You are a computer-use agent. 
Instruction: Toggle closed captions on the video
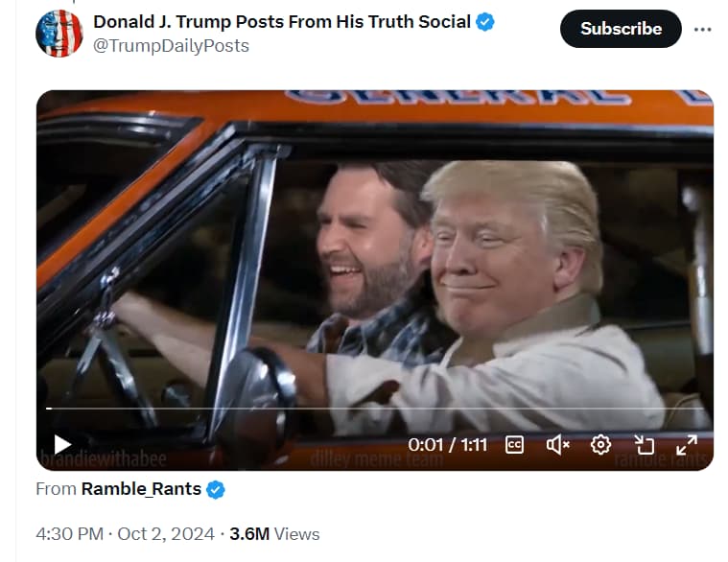pyautogui.click(x=514, y=445)
